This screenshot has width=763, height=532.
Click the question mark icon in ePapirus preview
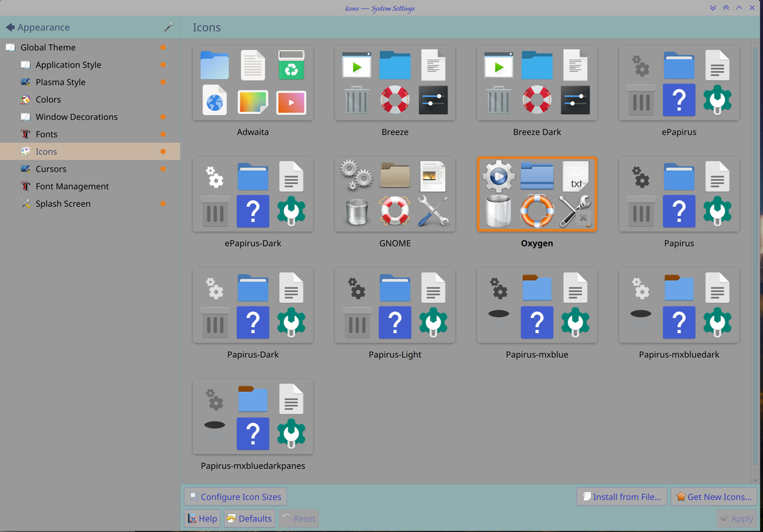pos(679,100)
